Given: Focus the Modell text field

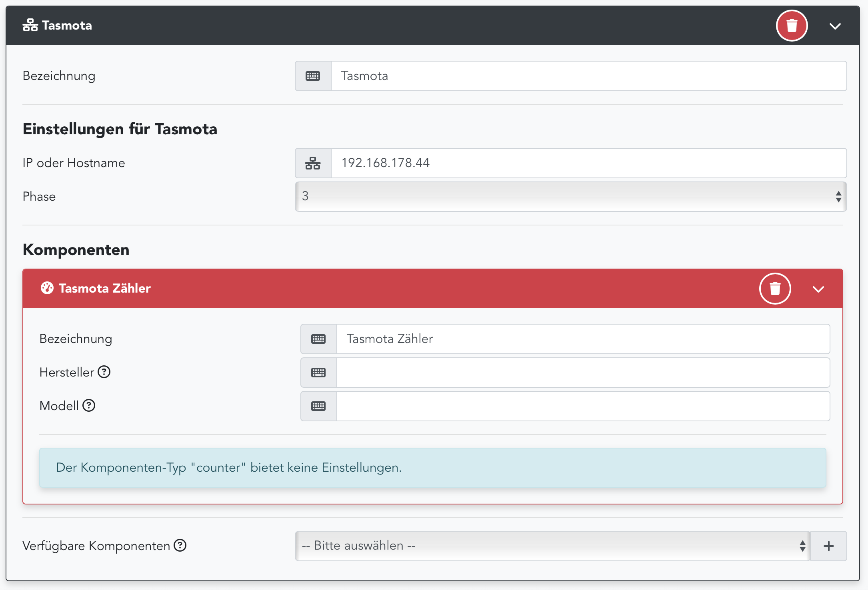Looking at the screenshot, I should (x=583, y=406).
